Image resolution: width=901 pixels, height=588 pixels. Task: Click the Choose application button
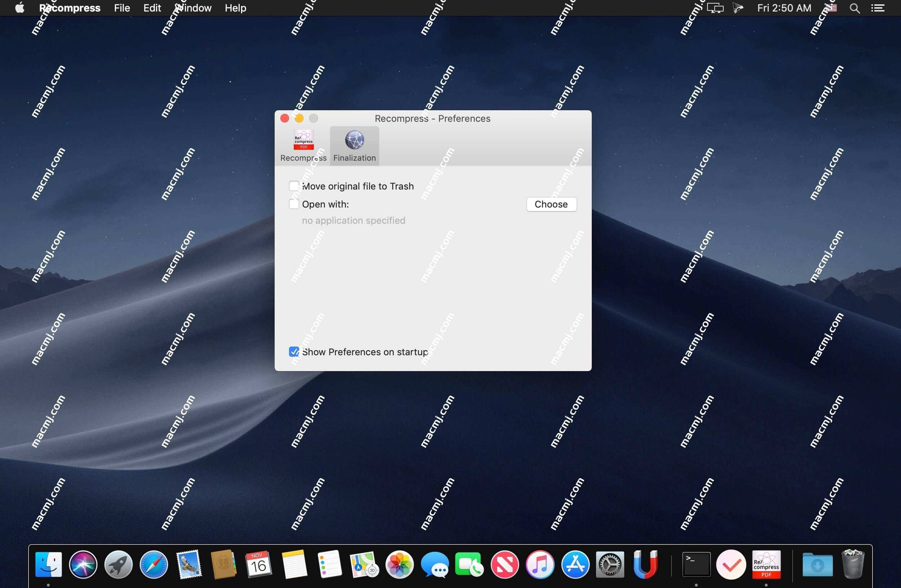click(x=551, y=204)
